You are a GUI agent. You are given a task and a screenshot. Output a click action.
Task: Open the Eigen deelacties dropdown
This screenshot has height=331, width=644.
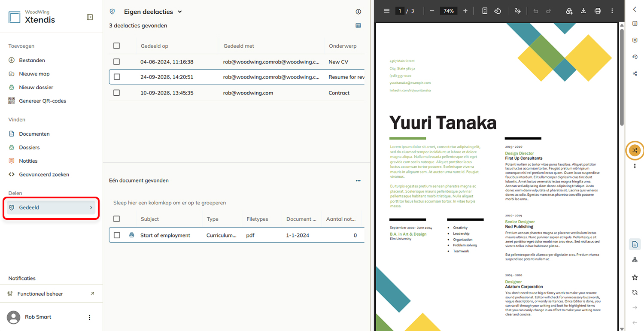153,12
